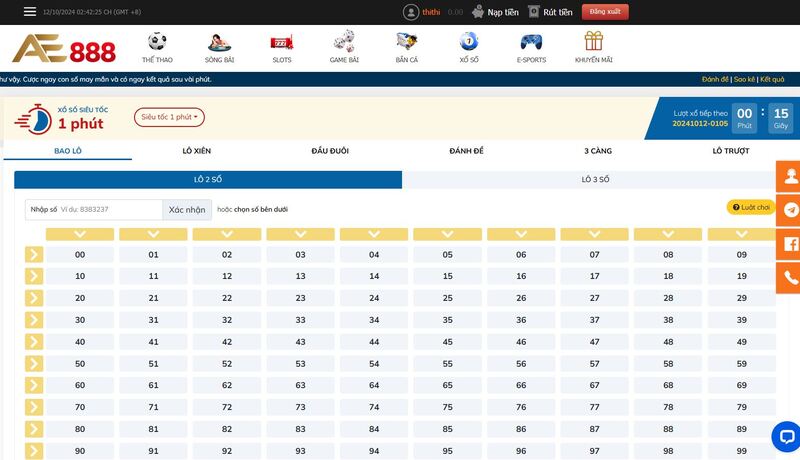Pick number 99 in the grid
The width and height of the screenshot is (800, 460).
741,451
